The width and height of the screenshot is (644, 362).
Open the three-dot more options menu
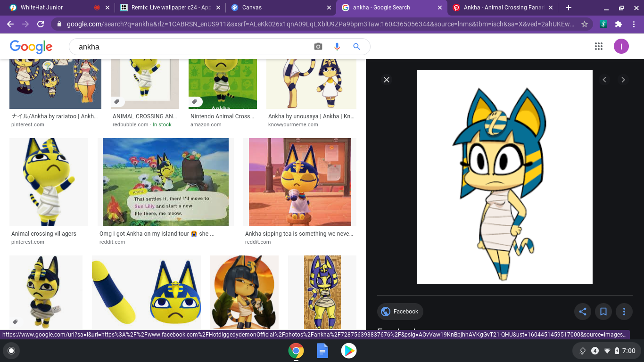[x=624, y=312]
